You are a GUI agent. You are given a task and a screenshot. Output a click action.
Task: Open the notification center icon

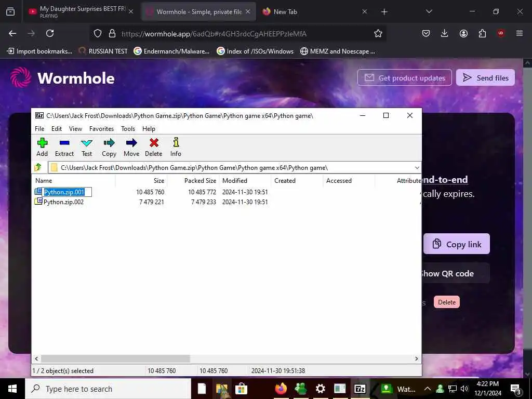point(516,389)
